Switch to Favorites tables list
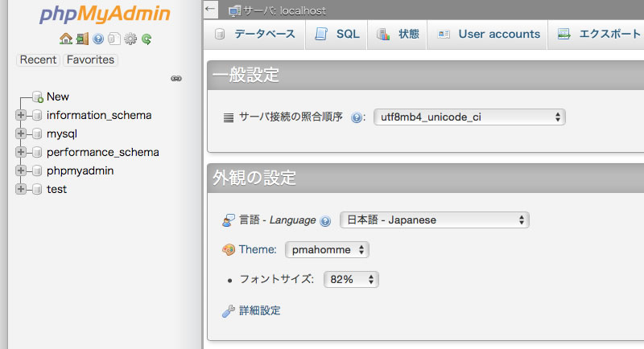Viewport: 644px width, 349px height. [90, 60]
